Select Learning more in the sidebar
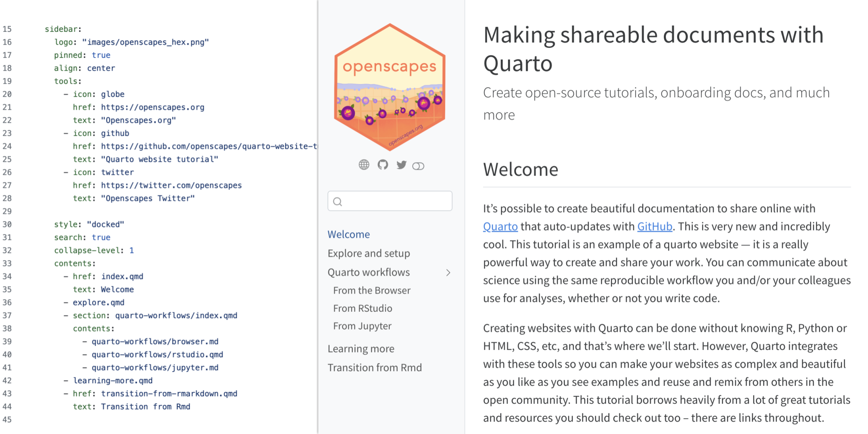This screenshot has height=434, width=868. pos(361,348)
